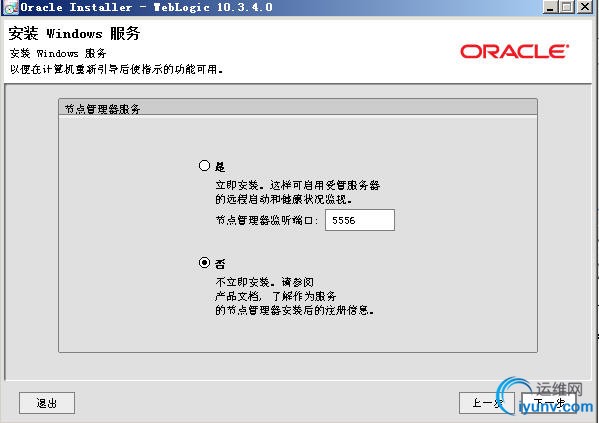Click the text 的远程启动和健康状况监视

click(283, 199)
